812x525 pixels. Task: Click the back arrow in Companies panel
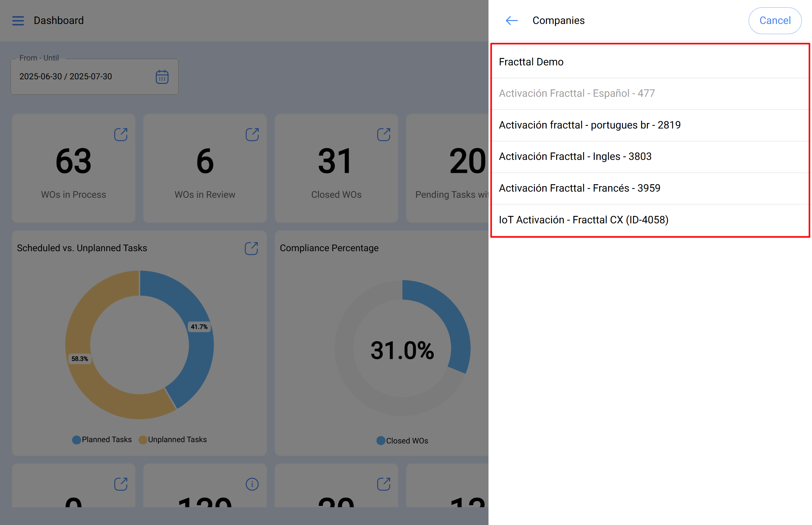(x=511, y=20)
